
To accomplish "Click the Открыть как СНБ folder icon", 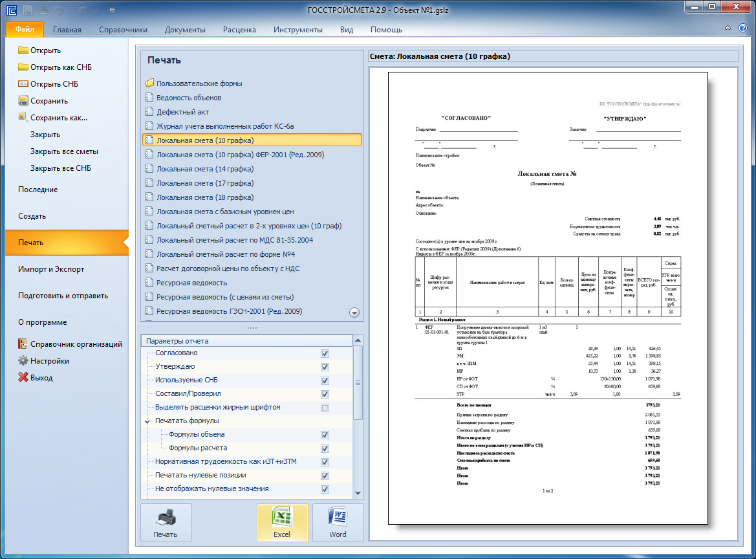I will pos(23,67).
